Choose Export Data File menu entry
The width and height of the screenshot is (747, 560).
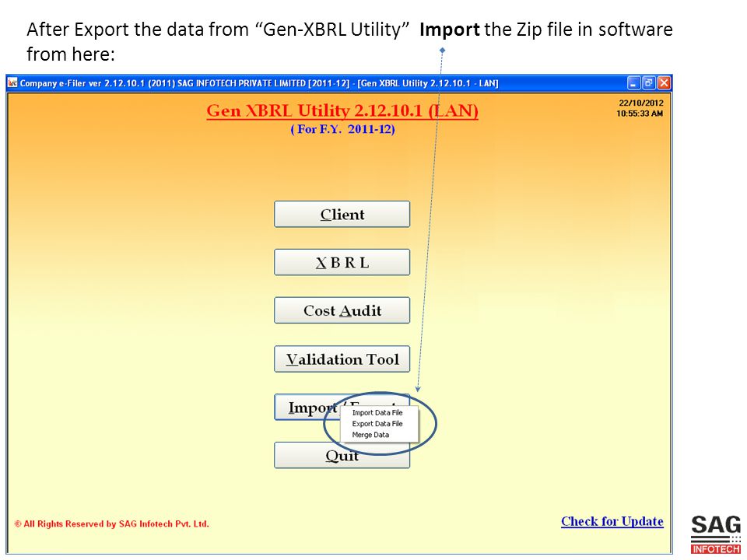377,424
